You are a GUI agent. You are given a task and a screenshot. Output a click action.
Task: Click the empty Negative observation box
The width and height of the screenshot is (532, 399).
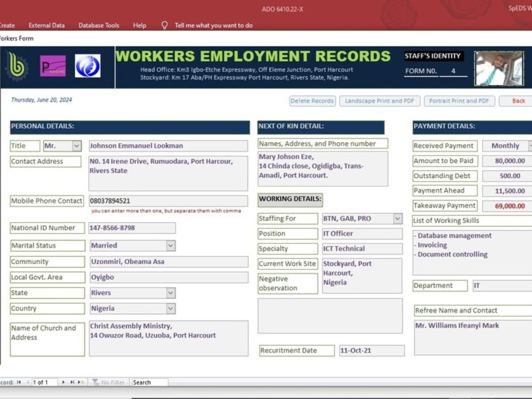[330, 316]
